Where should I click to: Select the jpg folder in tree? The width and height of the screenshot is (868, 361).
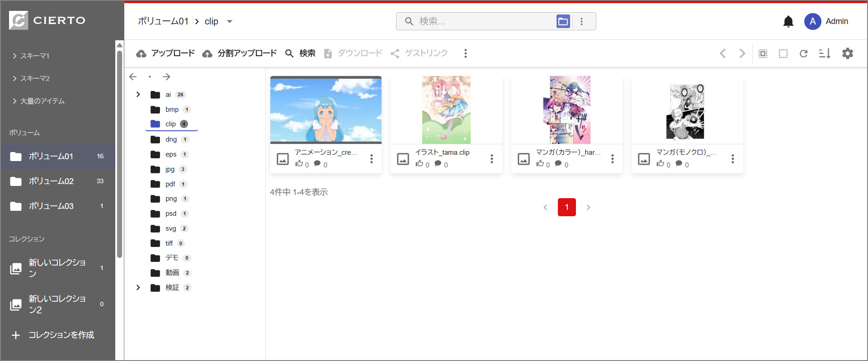pos(169,169)
